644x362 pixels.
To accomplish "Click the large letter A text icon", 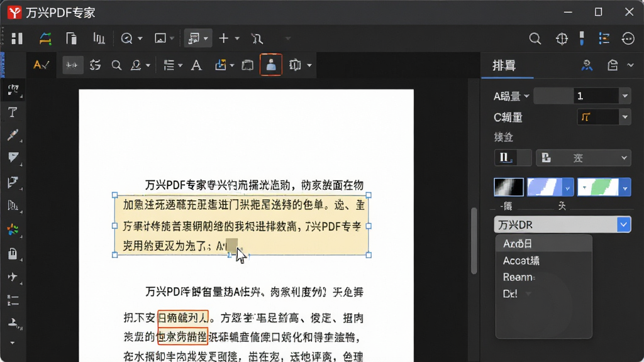I will tap(196, 65).
